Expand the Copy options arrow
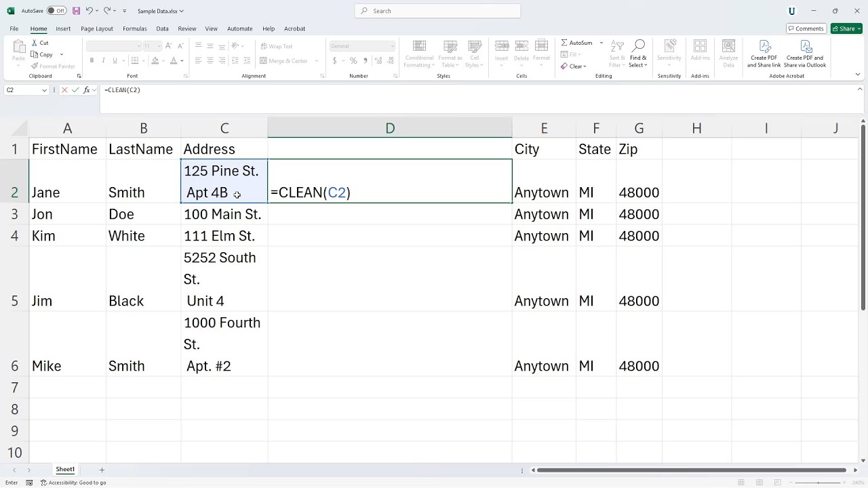868x488 pixels. pos(61,54)
